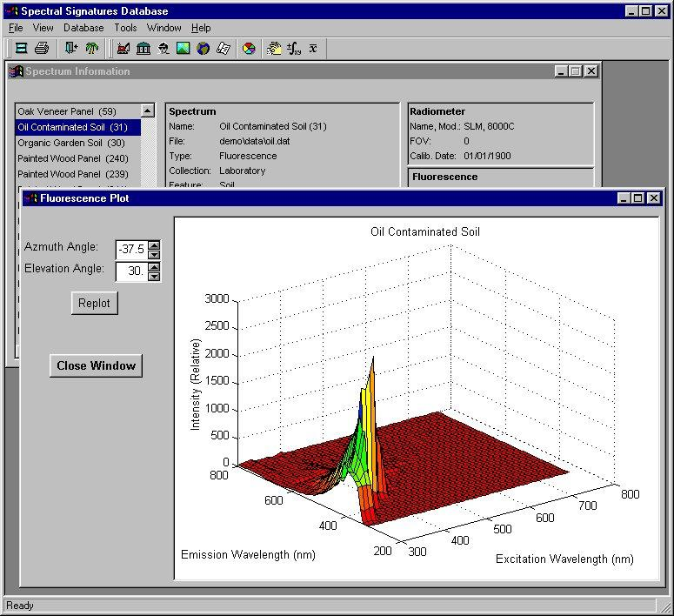Image resolution: width=674 pixels, height=616 pixels.
Task: Open the View menu
Action: pyautogui.click(x=43, y=28)
